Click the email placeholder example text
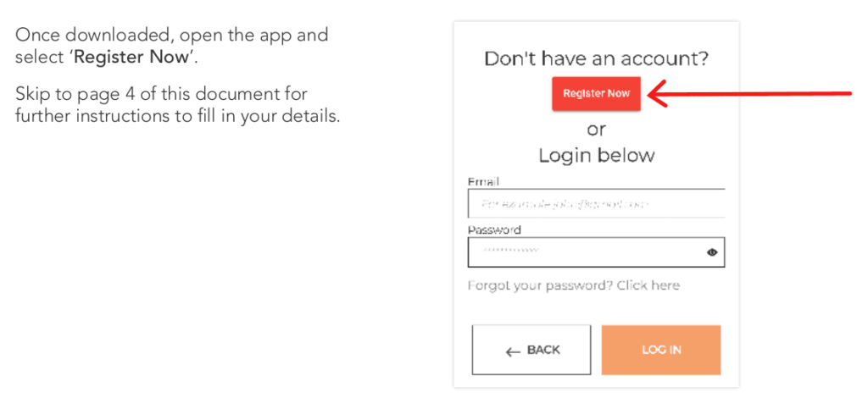The image size is (868, 409). click(565, 204)
